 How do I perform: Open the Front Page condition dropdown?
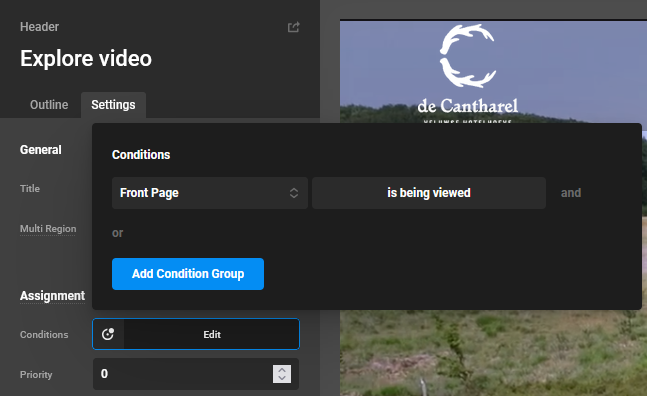tap(210, 193)
